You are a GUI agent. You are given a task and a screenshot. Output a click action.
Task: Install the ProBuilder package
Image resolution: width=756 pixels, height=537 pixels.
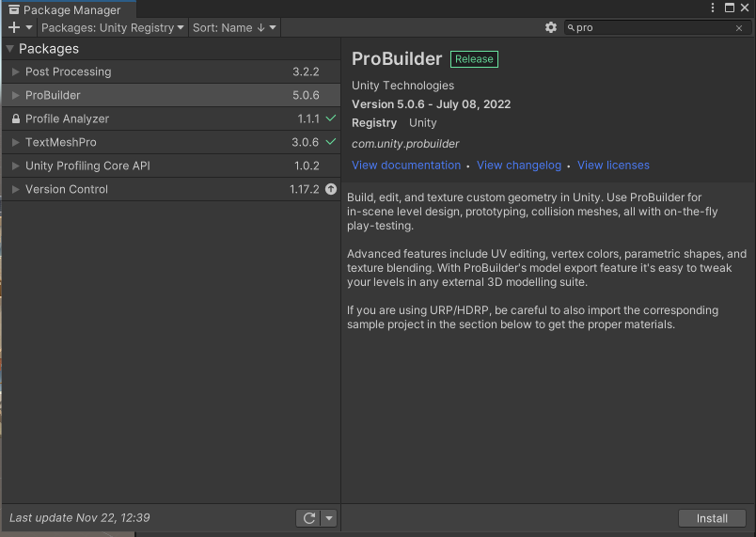coord(712,518)
